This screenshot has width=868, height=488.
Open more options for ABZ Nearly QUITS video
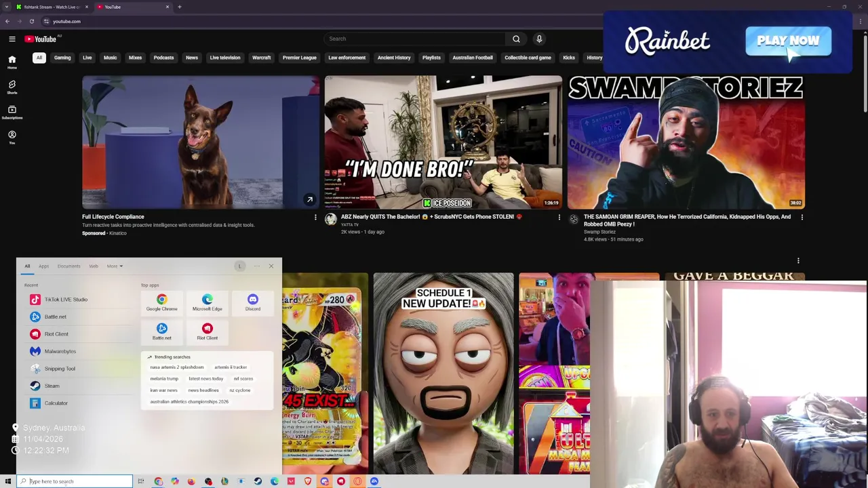559,218
